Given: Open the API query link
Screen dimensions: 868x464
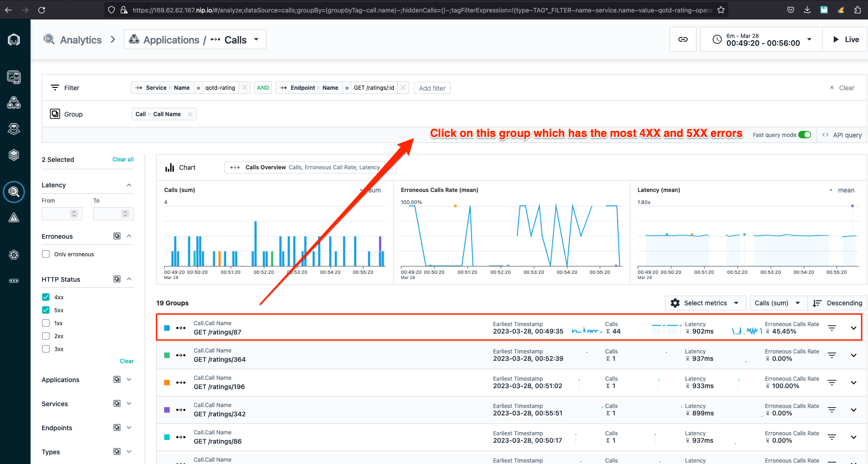Looking at the screenshot, I should coord(842,135).
